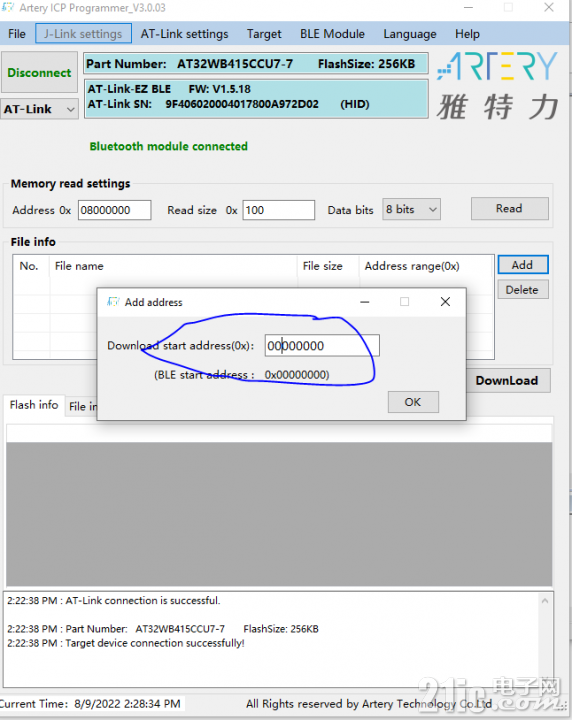Image resolution: width=572 pixels, height=720 pixels.
Task: Click the Artery logo image
Action: (499, 85)
